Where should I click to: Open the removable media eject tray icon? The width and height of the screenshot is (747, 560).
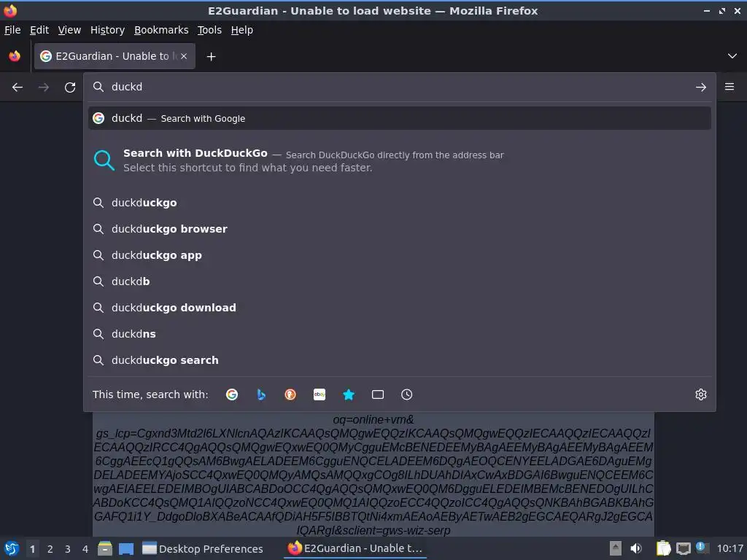pyautogui.click(x=616, y=548)
